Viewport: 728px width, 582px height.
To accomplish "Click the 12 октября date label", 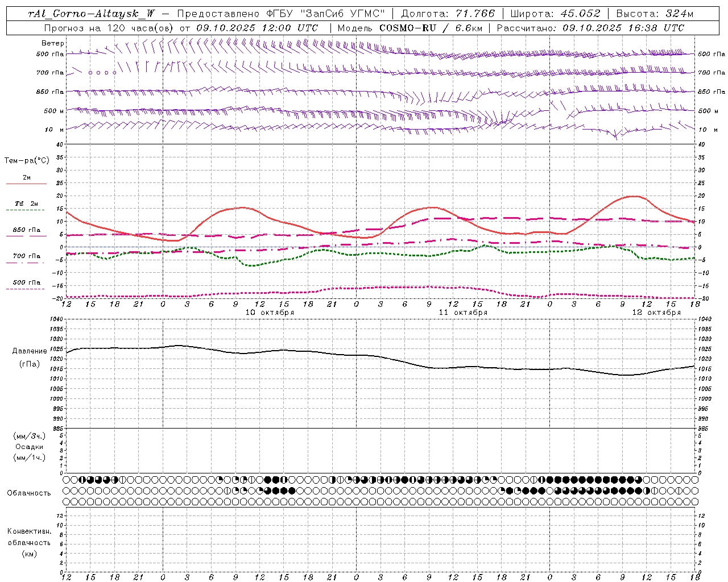I will [x=656, y=313].
